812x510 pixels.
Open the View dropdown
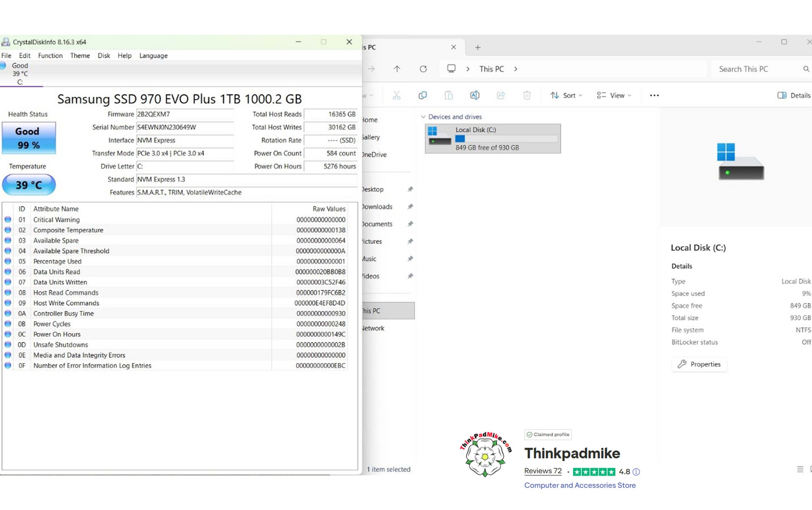614,95
